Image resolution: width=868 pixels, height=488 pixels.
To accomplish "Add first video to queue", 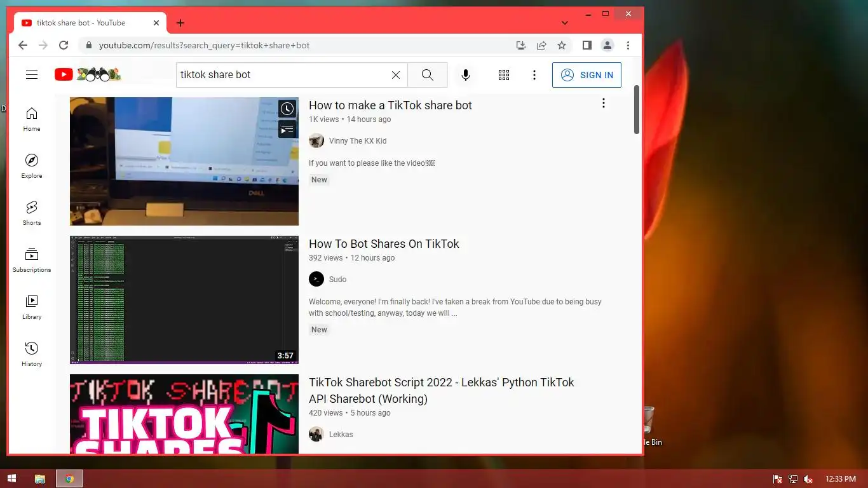I will [x=287, y=130].
